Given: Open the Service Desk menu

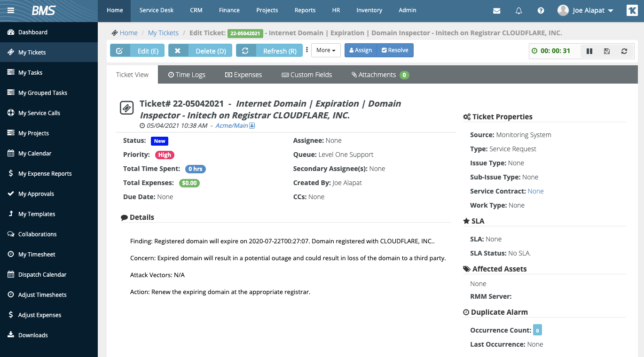Looking at the screenshot, I should point(157,10).
